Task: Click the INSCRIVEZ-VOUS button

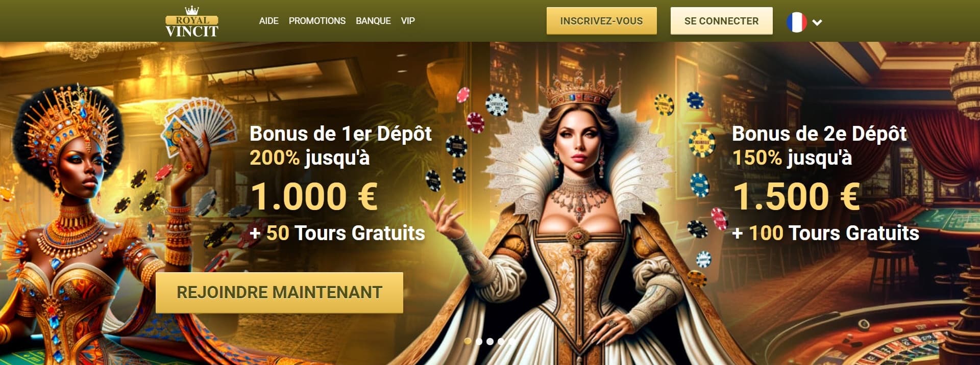Action: [x=601, y=21]
